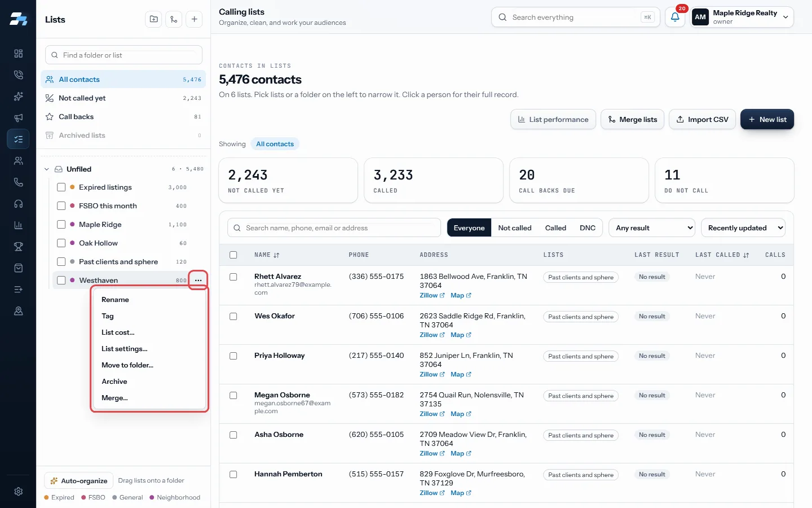Collapse the Unfiled folder chevron
The height and width of the screenshot is (508, 812).
[x=47, y=169]
